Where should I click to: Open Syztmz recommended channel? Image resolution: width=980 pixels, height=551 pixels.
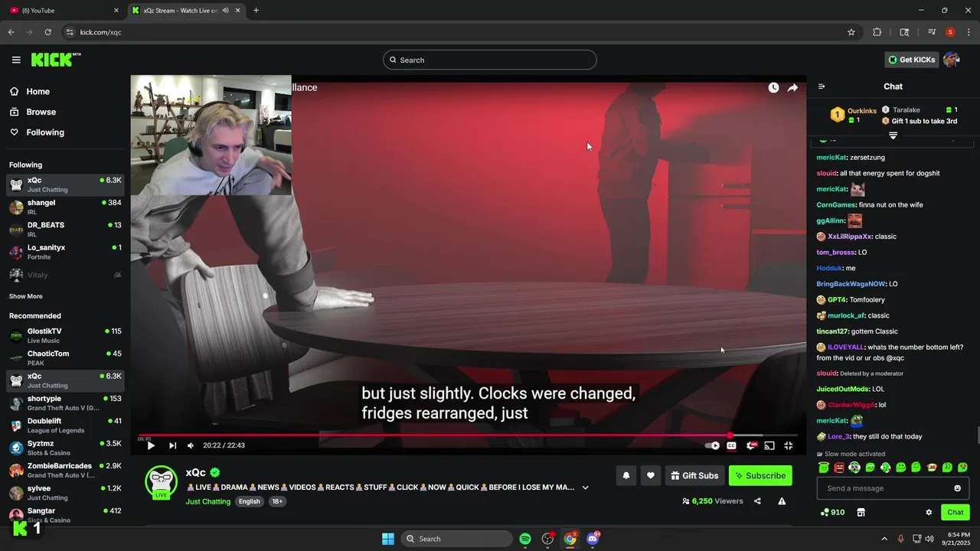65,448
